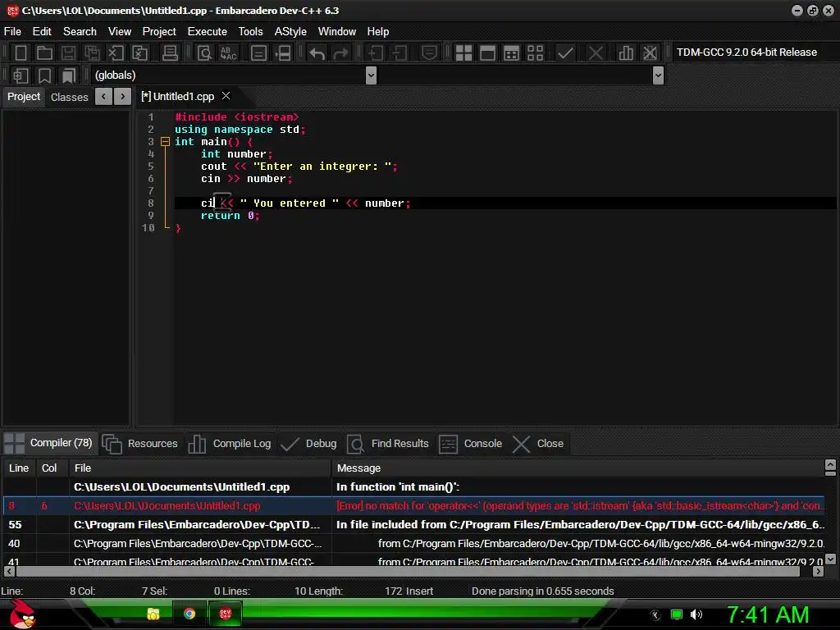This screenshot has height=630, width=840.
Task: Switch to the Console bottom tab
Action: [471, 444]
